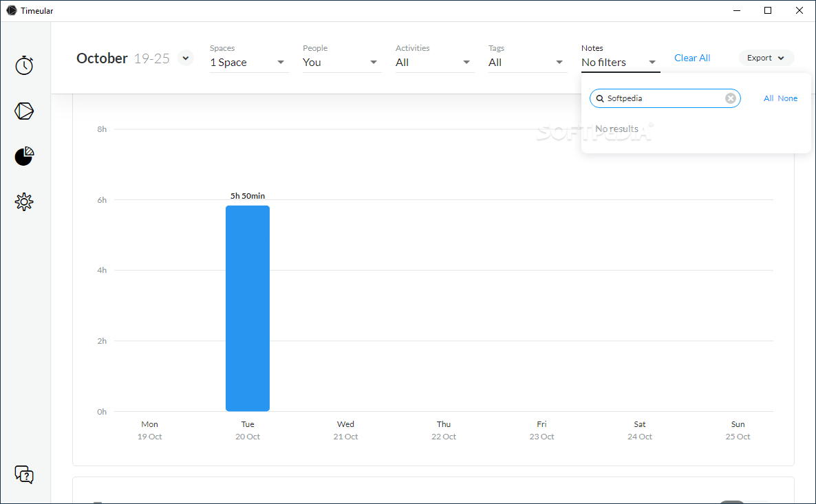Screen dimensions: 816x504
Task: Open the People dropdown showing You
Action: point(341,63)
